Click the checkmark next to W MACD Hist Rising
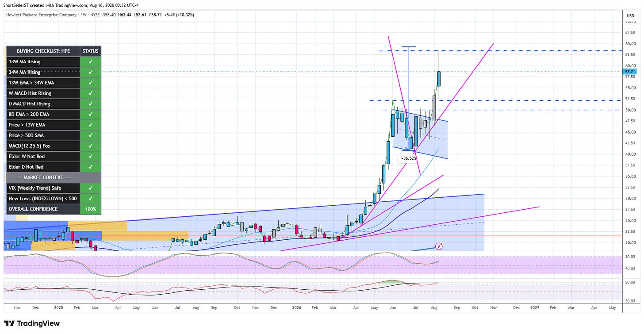 (x=91, y=93)
